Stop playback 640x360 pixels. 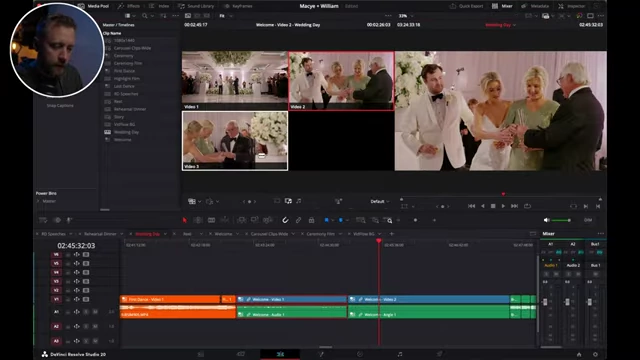click(493, 206)
